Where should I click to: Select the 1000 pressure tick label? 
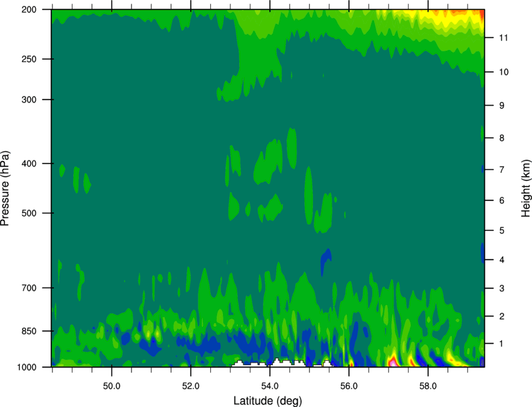(26, 367)
